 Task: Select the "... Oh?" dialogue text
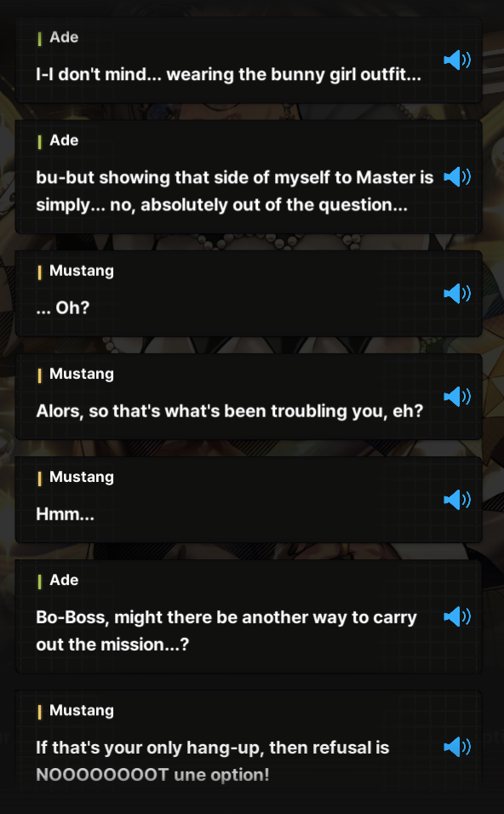(x=63, y=308)
